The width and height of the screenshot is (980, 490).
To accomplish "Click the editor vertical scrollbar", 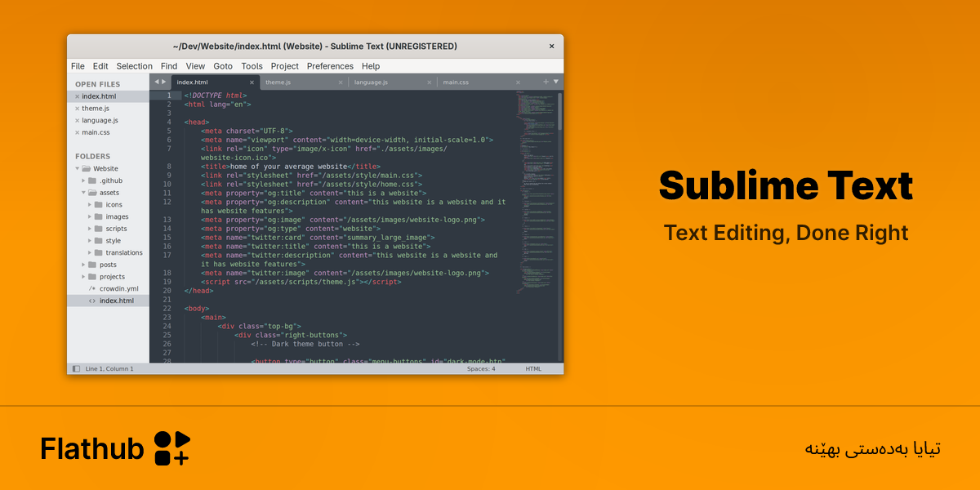I will point(560,111).
